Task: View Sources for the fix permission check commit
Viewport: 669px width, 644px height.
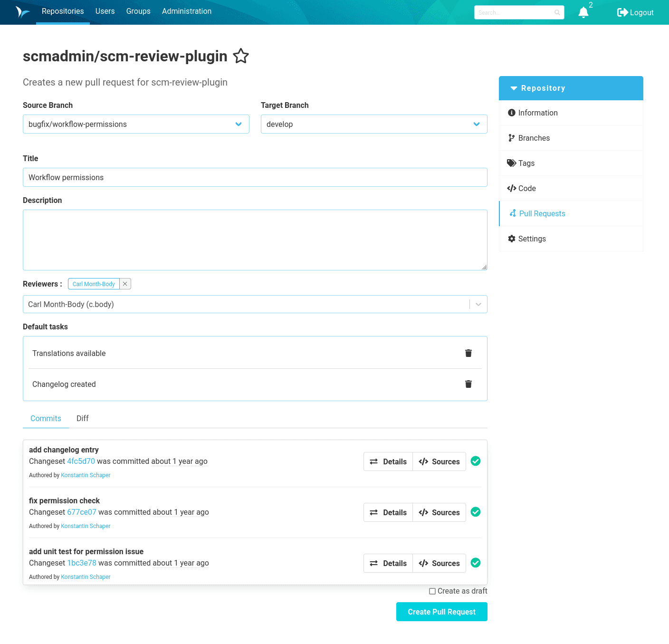Action: pos(439,512)
